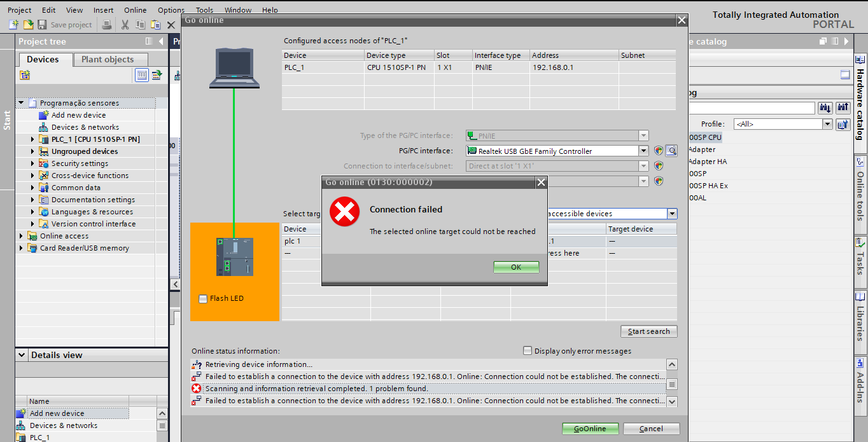Screen dimensions: 868x442
Task: Select Devices & networks in the project tree
Action: tap(85, 127)
